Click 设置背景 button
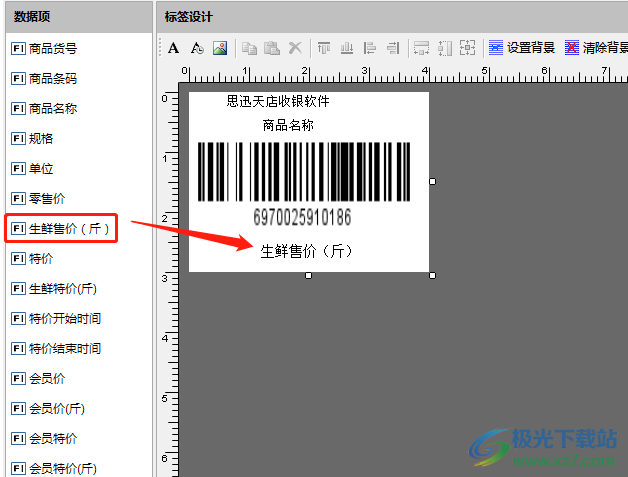Viewport: 628px width, 477px height. [x=522, y=48]
